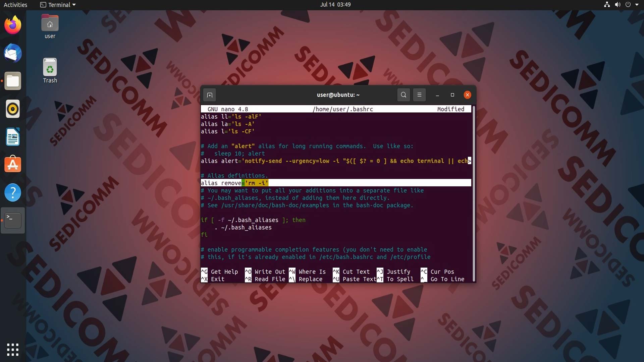
Task: Launch Firefox from the dock
Action: (x=13, y=25)
